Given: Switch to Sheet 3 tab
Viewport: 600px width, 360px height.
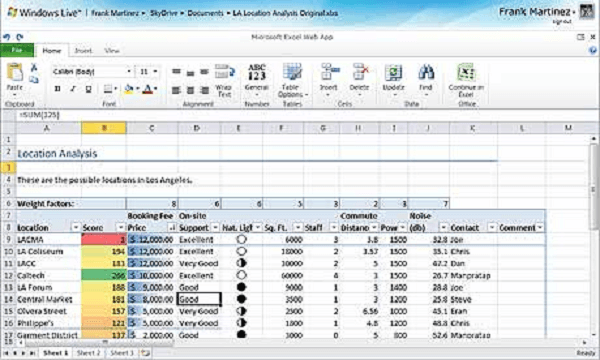Looking at the screenshot, I should (x=122, y=353).
